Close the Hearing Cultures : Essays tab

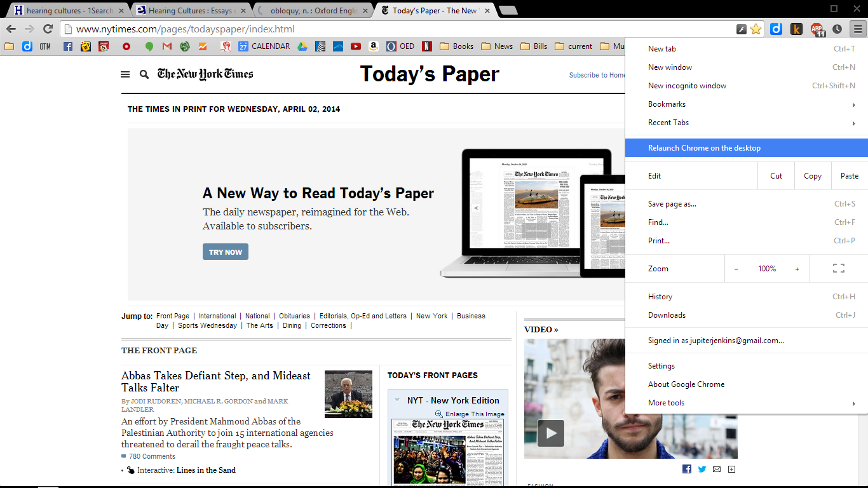(x=243, y=11)
